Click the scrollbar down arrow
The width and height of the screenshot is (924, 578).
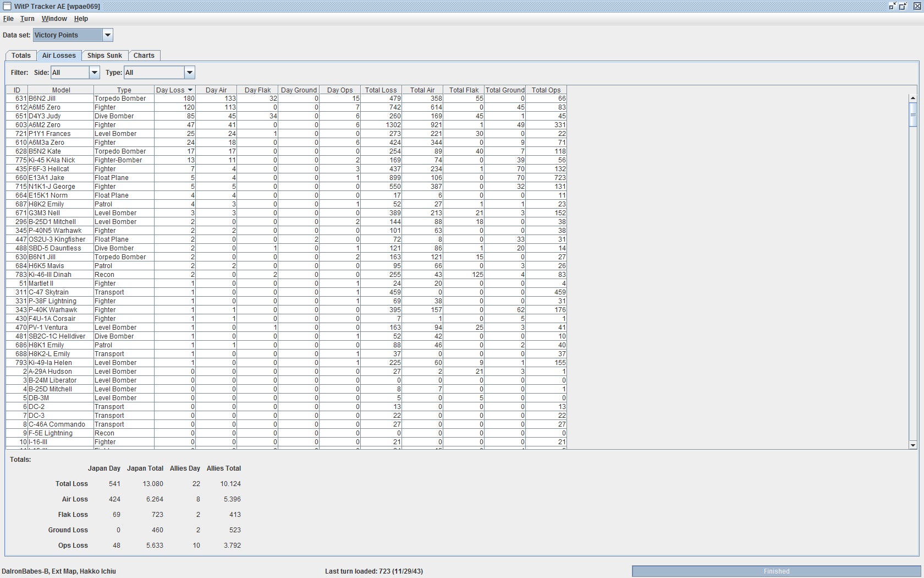click(x=913, y=445)
